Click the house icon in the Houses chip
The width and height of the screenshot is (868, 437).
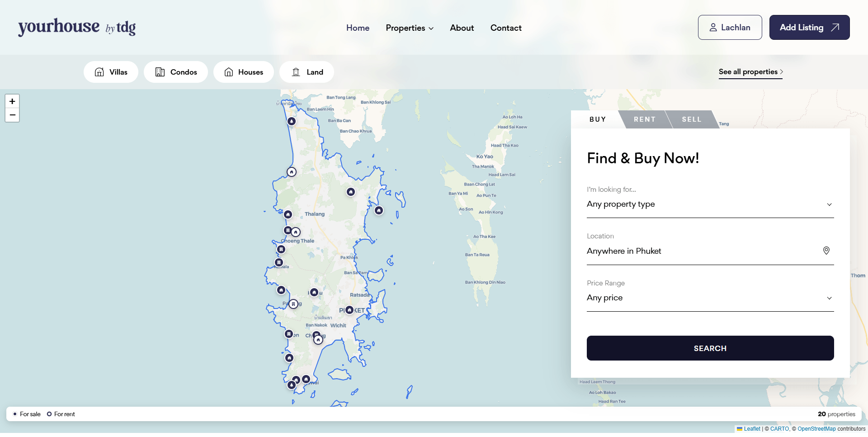point(229,72)
